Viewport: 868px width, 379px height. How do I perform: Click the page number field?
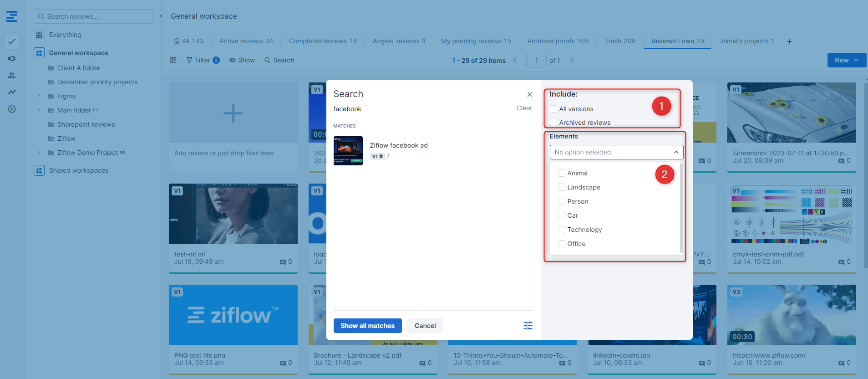[x=536, y=60]
